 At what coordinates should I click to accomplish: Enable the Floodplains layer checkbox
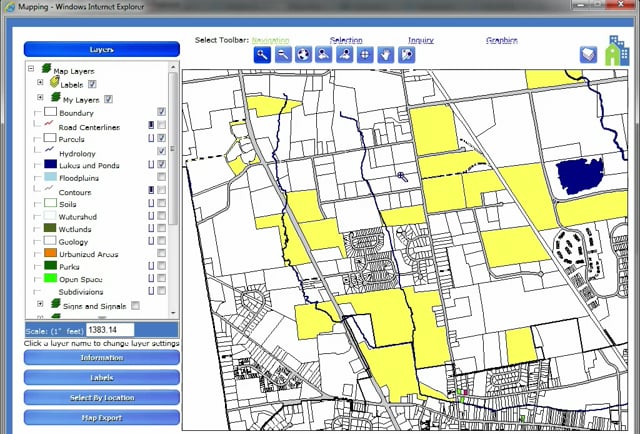(161, 176)
